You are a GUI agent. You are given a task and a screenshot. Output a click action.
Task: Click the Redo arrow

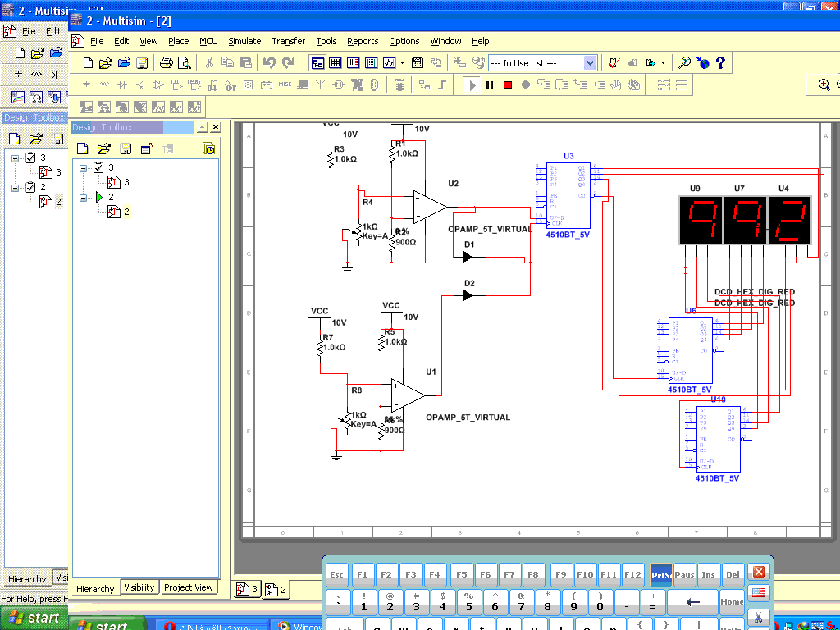point(288,63)
